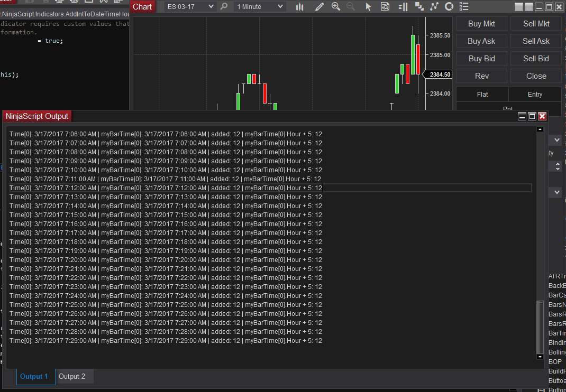
Task: Select the Chart window title tab
Action: 142,7
